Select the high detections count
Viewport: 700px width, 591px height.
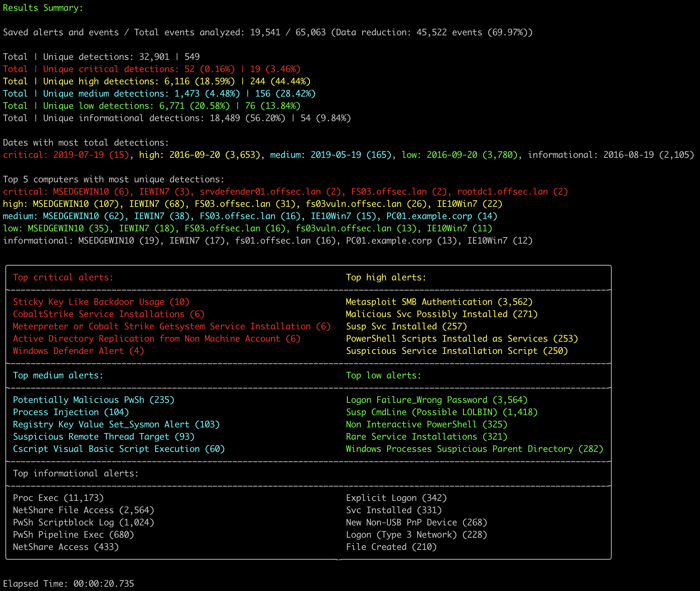click(177, 81)
